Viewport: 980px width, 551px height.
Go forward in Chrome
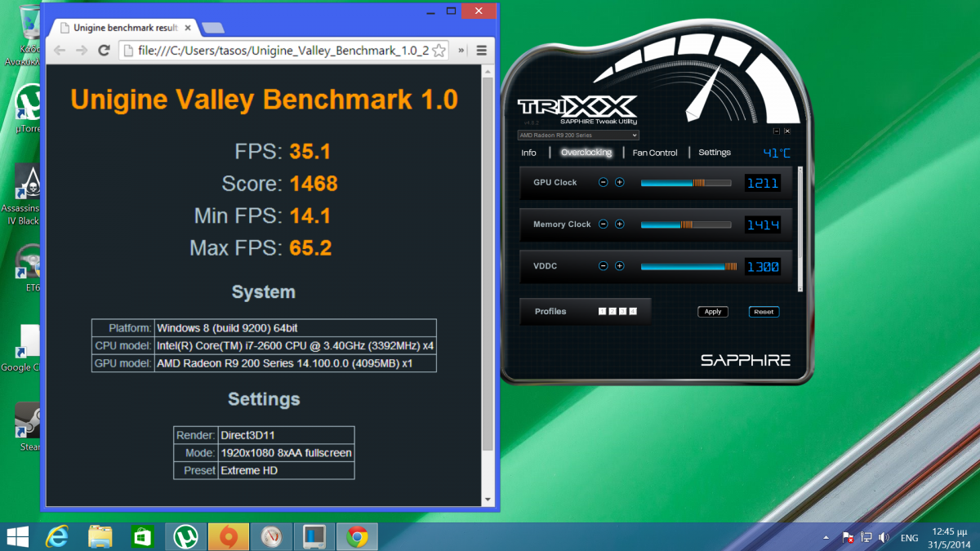tap(82, 51)
